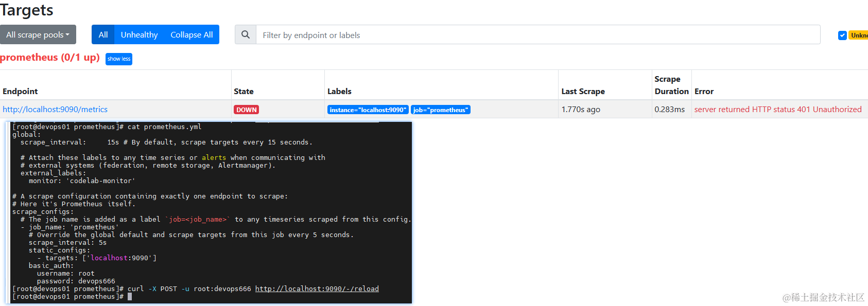Click Collapse All button

[192, 34]
